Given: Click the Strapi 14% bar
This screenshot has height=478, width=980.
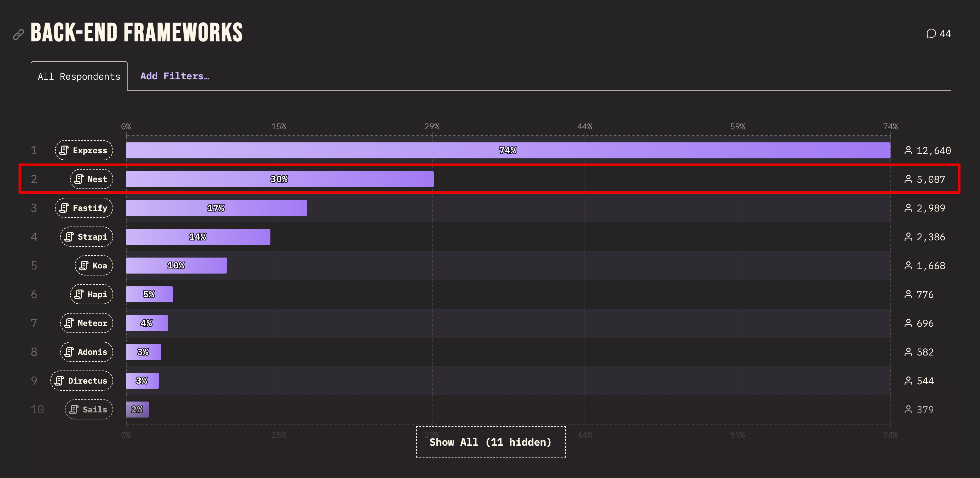Looking at the screenshot, I should [x=198, y=237].
